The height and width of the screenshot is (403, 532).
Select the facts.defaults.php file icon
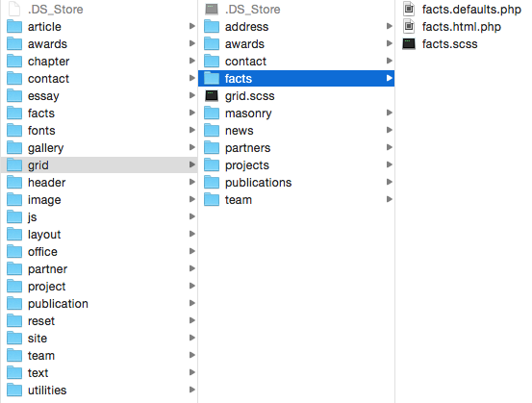click(x=409, y=10)
